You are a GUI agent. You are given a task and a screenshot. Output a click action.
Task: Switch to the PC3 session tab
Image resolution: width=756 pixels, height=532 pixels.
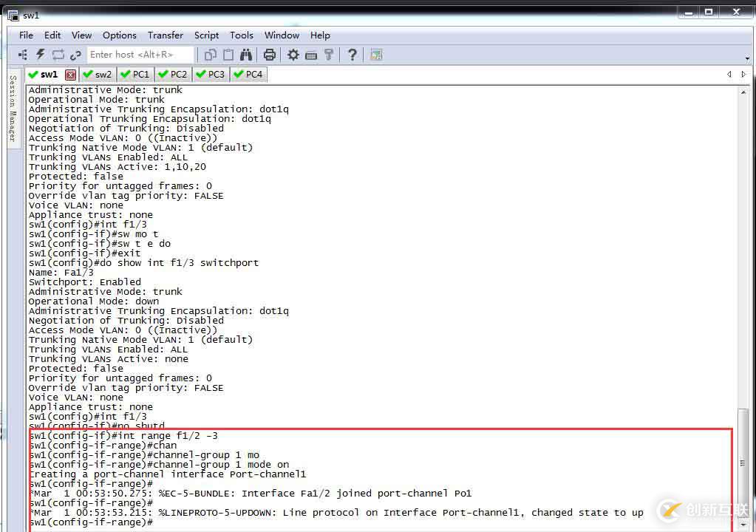pos(211,75)
